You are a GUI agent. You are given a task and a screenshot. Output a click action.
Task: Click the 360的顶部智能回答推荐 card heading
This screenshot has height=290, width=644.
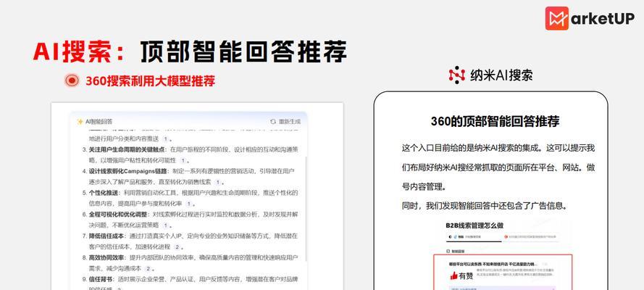click(x=495, y=121)
